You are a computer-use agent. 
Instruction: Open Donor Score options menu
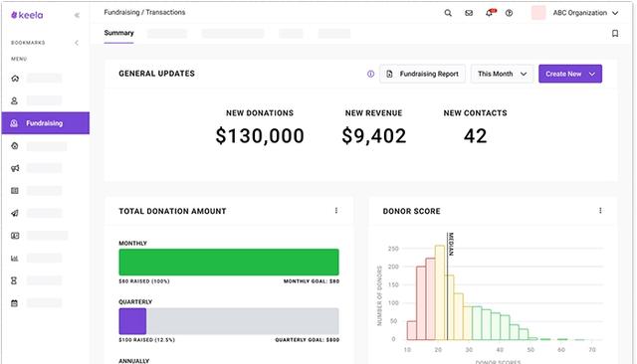(600, 210)
